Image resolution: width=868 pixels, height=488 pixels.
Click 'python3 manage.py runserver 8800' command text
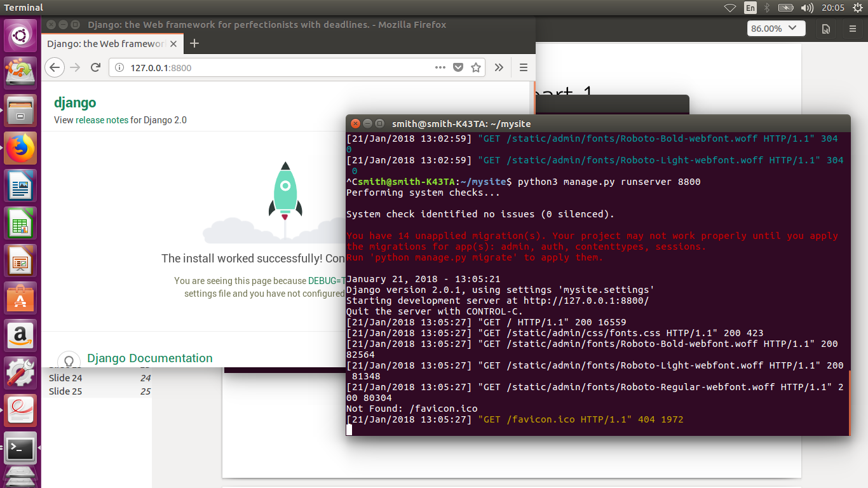click(609, 182)
